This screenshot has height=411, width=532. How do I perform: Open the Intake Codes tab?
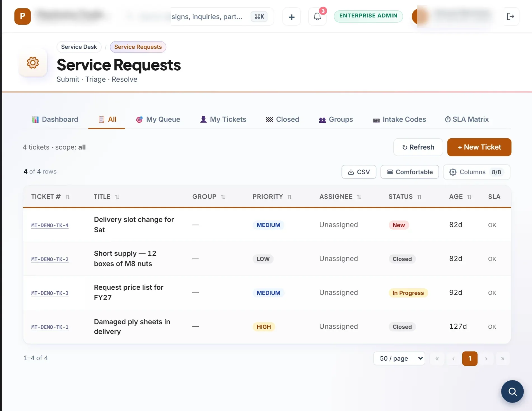[x=399, y=119]
